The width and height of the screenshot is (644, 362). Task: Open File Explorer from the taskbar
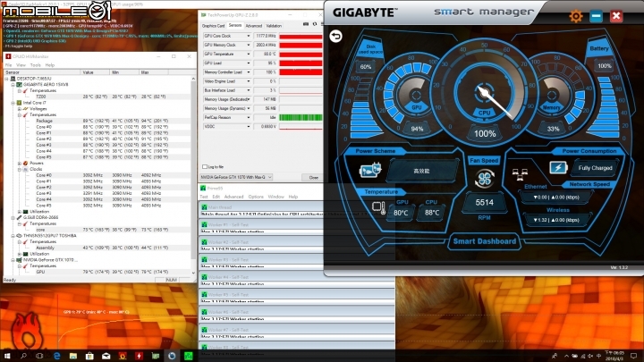point(73,356)
